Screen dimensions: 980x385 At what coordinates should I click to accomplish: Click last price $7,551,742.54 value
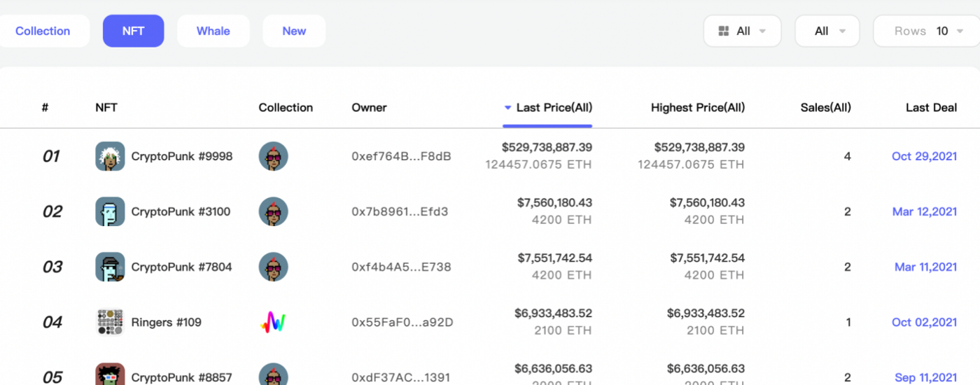pyautogui.click(x=555, y=258)
